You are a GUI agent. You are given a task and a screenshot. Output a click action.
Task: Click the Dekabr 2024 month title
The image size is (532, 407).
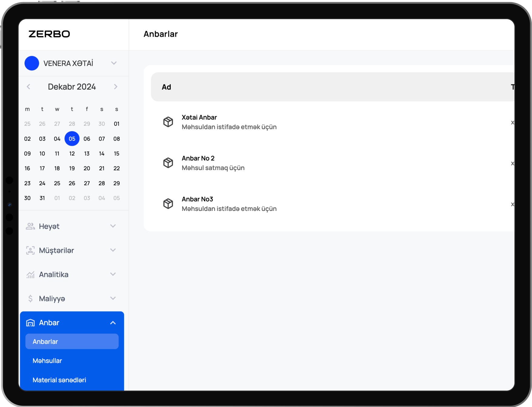point(72,87)
